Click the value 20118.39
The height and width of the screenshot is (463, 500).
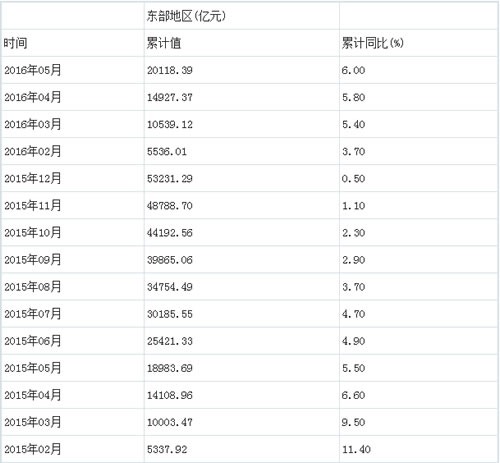point(170,70)
